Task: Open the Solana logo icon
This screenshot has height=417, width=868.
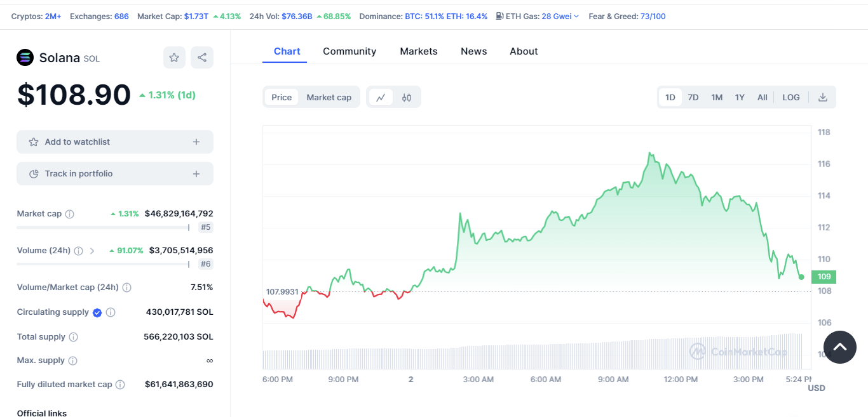Action: (x=25, y=58)
